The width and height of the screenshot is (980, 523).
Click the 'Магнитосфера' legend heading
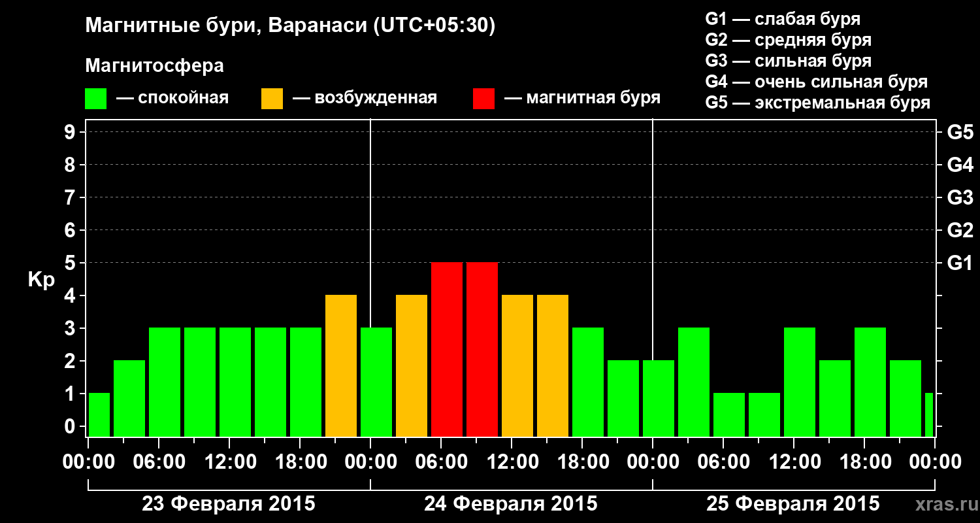tap(154, 66)
